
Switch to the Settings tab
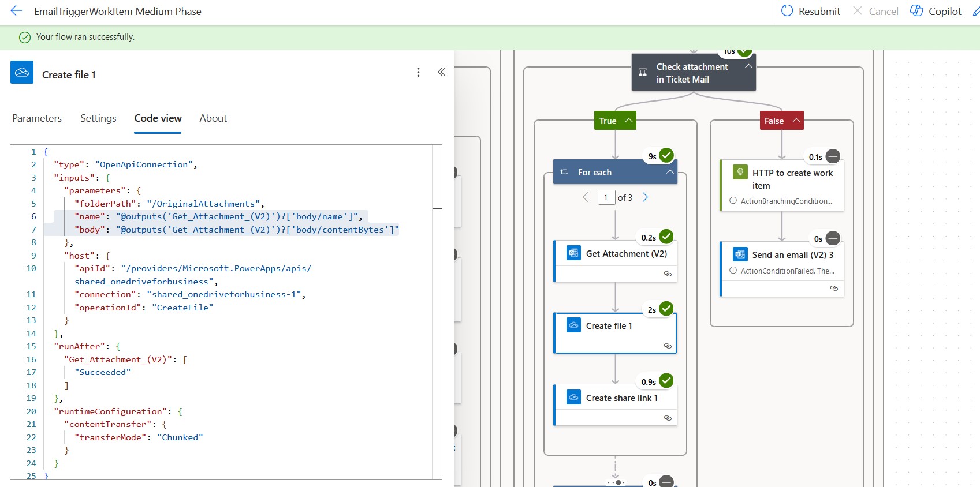[x=98, y=118]
